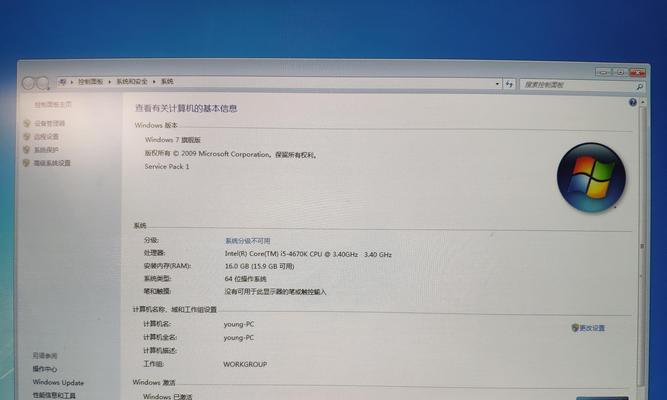Close the system window
This screenshot has width=667, height=400.
(x=638, y=73)
